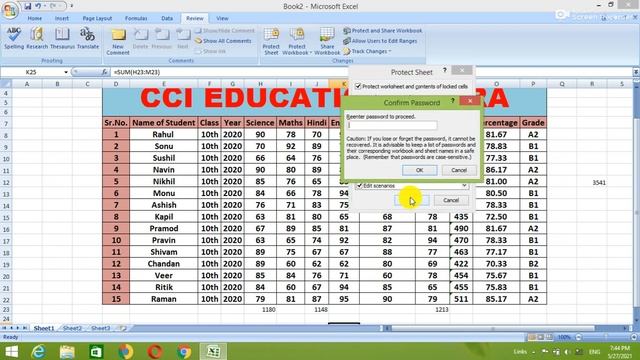
Task: Click the insert new worksheet icon
Action: pyautogui.click(x=123, y=328)
